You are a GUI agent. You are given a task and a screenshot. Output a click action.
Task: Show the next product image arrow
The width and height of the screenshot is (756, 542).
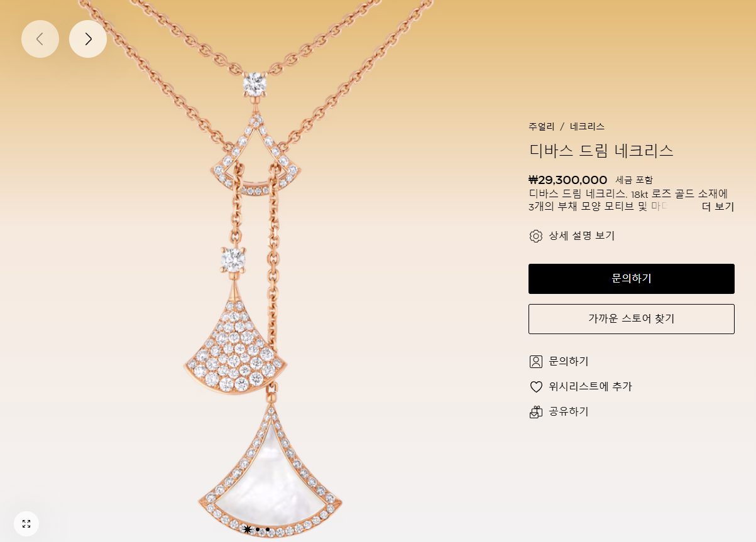(88, 39)
